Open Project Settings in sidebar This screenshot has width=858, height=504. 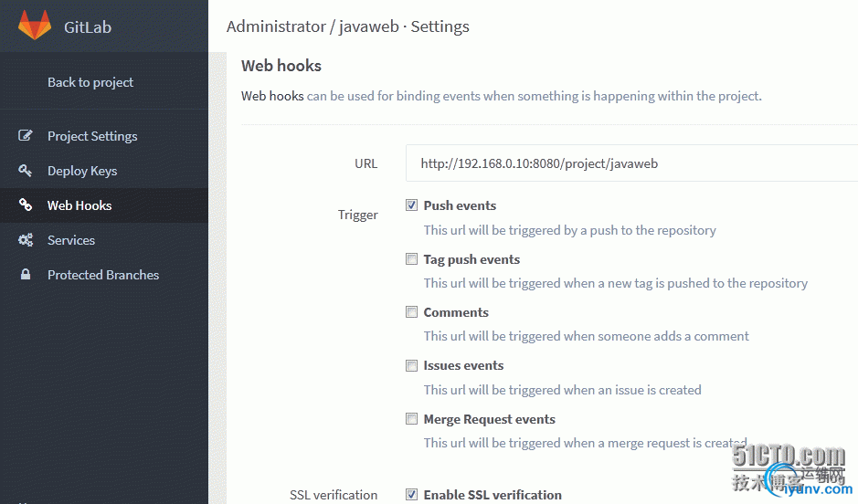point(92,136)
